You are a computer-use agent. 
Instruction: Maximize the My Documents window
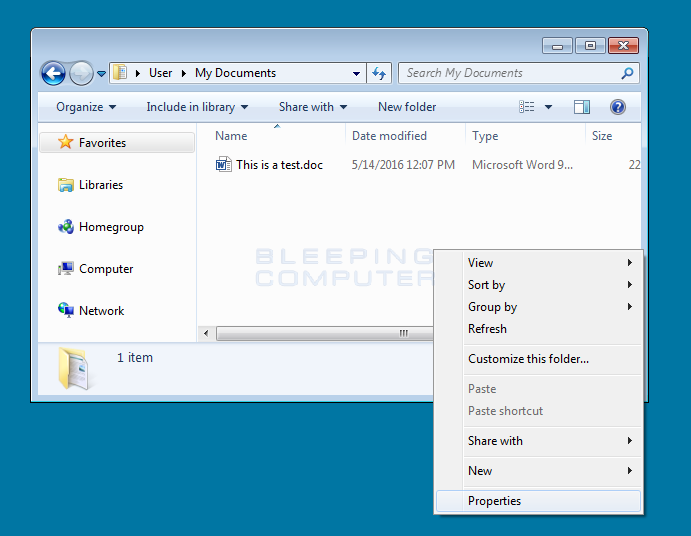[590, 45]
